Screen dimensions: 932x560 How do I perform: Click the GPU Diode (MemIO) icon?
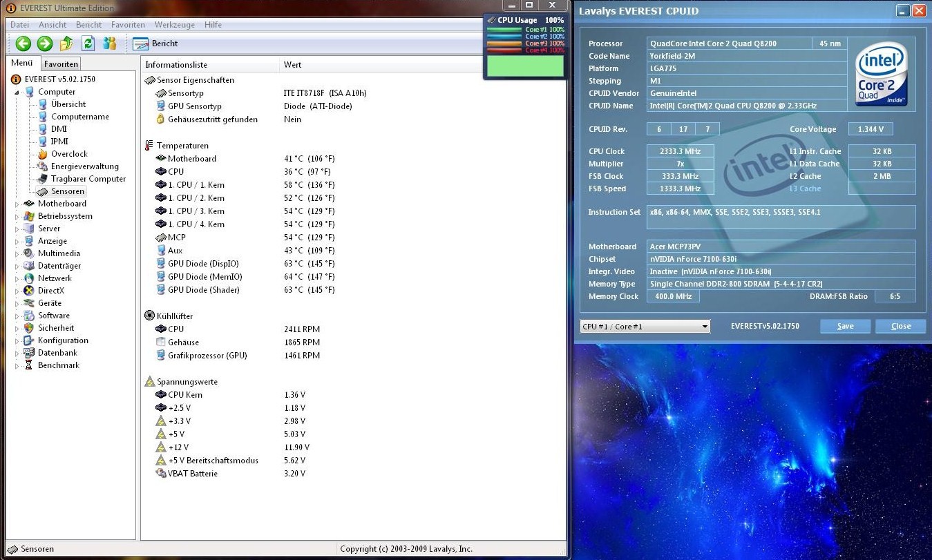161,277
